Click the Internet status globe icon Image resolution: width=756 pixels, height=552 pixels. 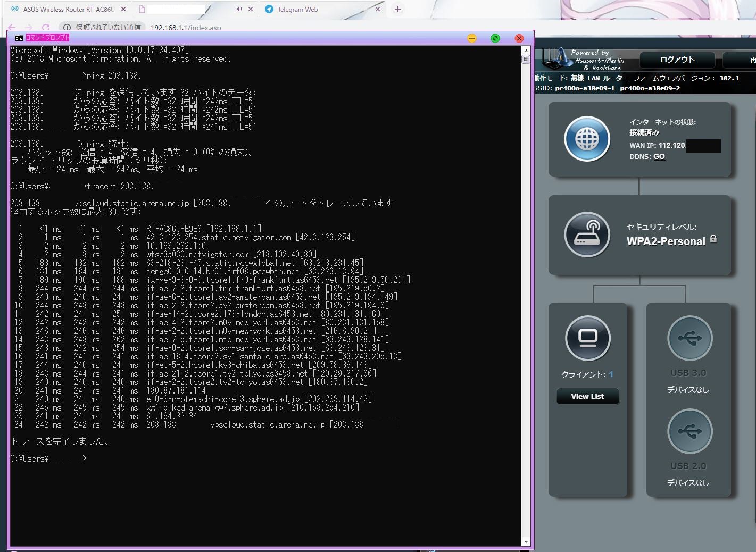click(x=587, y=139)
